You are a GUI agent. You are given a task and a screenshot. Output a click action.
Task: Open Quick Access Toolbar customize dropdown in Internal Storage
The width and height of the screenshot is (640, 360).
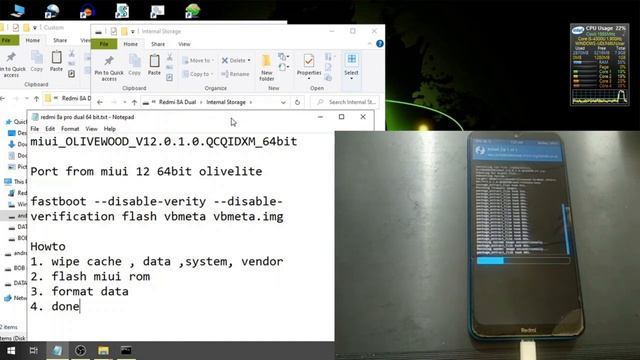click(x=133, y=31)
